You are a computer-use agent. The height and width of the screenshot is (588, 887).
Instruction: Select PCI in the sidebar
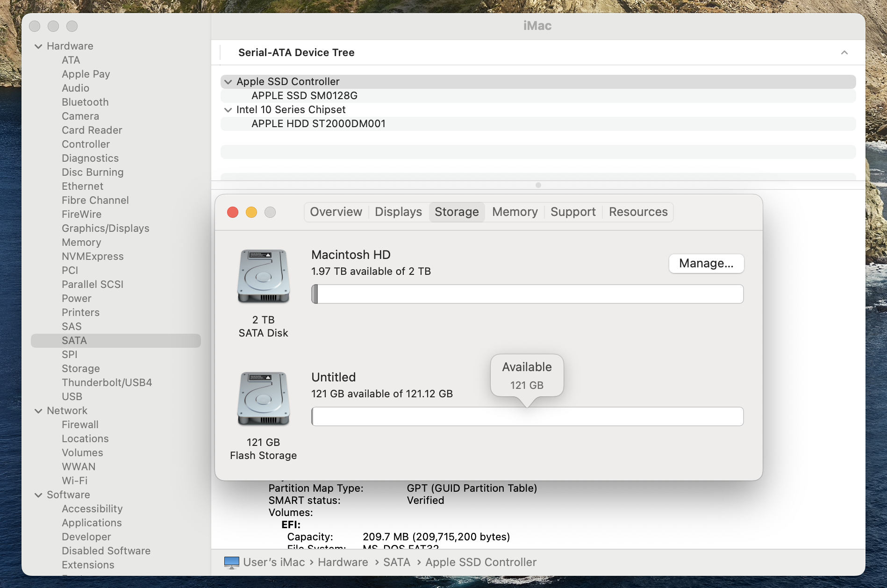[70, 271]
